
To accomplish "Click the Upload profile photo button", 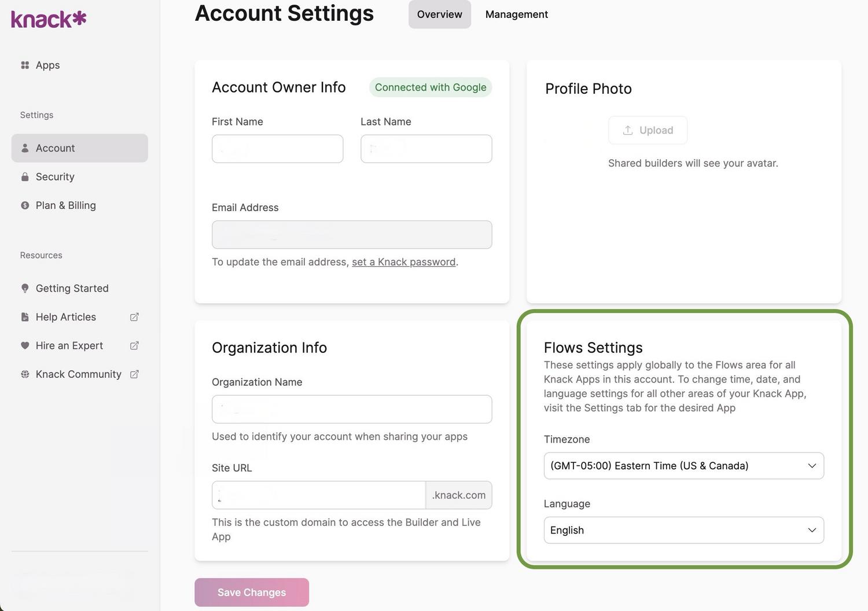I will (648, 130).
